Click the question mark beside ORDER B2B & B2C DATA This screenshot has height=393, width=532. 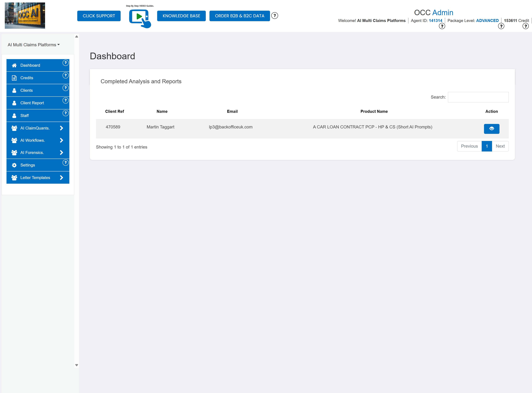click(275, 16)
